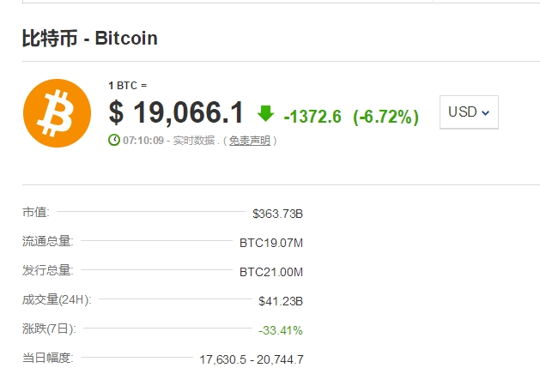Click the -1372.6 price change value

click(312, 116)
